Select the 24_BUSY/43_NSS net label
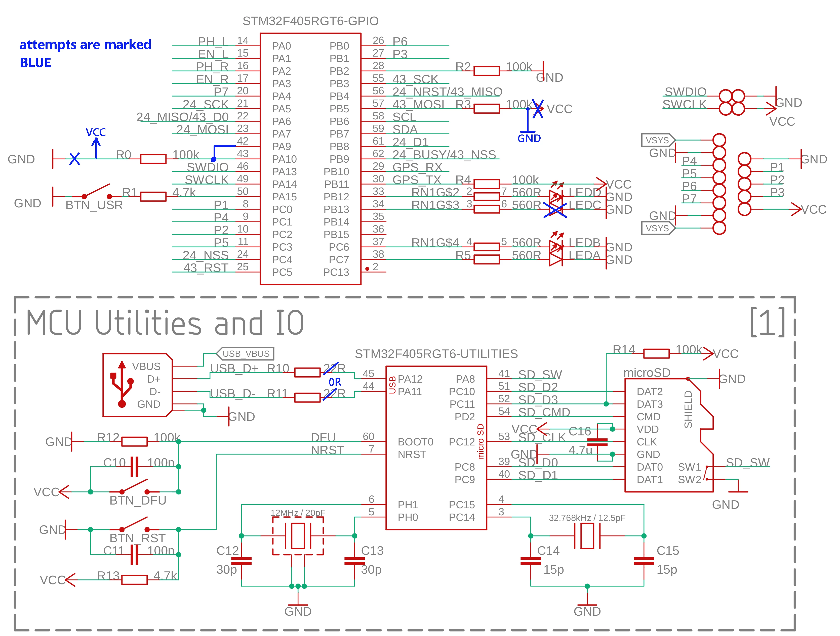840x636 pixels. click(x=444, y=154)
